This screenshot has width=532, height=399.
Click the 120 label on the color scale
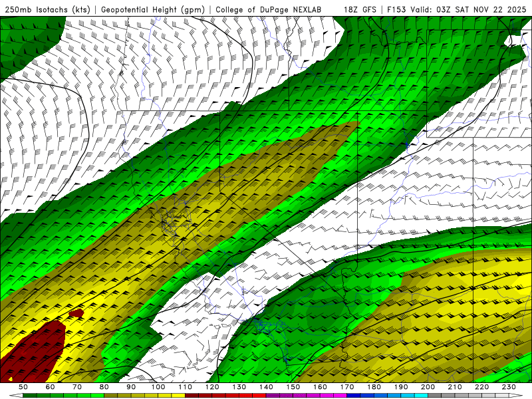tap(212, 387)
